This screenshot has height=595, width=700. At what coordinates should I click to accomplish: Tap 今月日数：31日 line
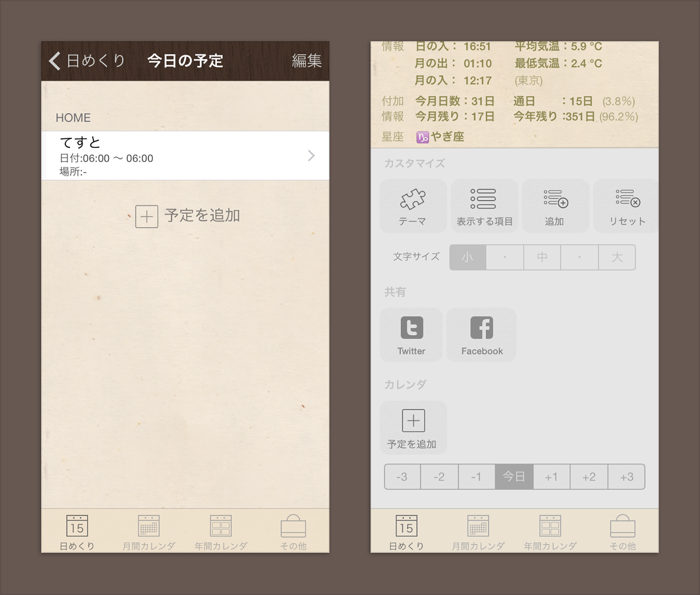click(455, 101)
